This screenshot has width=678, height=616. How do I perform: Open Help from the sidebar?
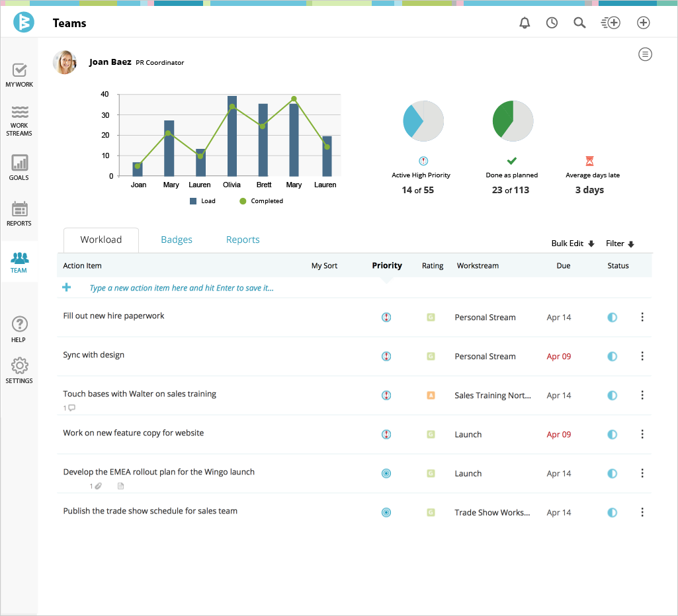click(19, 328)
